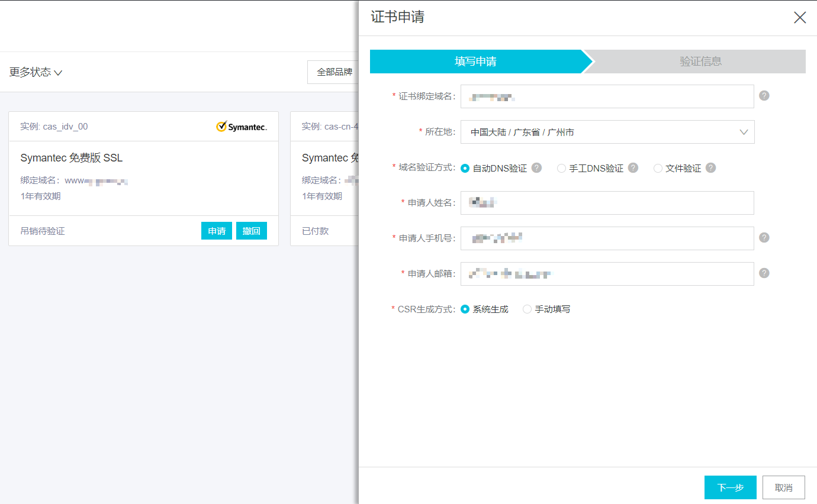Select 自动DNS验证 radio option
The width and height of the screenshot is (817, 504).
(x=465, y=169)
